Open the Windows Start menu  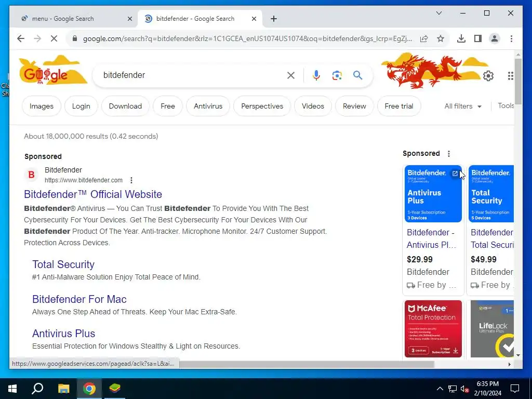(x=12, y=389)
